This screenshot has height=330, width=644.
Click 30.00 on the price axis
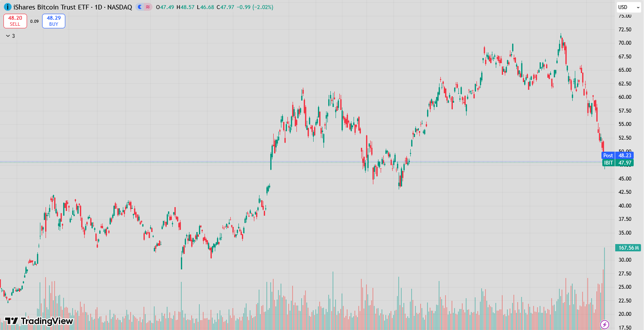point(625,260)
